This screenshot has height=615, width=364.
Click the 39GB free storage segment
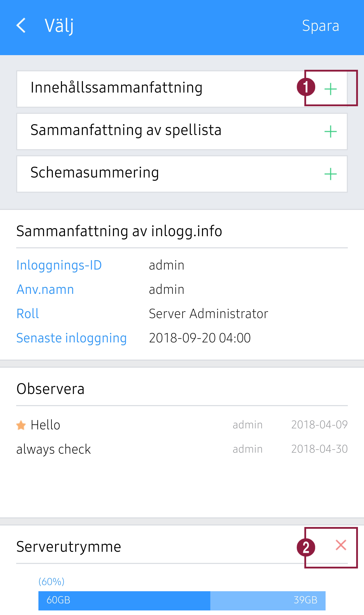[268, 600]
